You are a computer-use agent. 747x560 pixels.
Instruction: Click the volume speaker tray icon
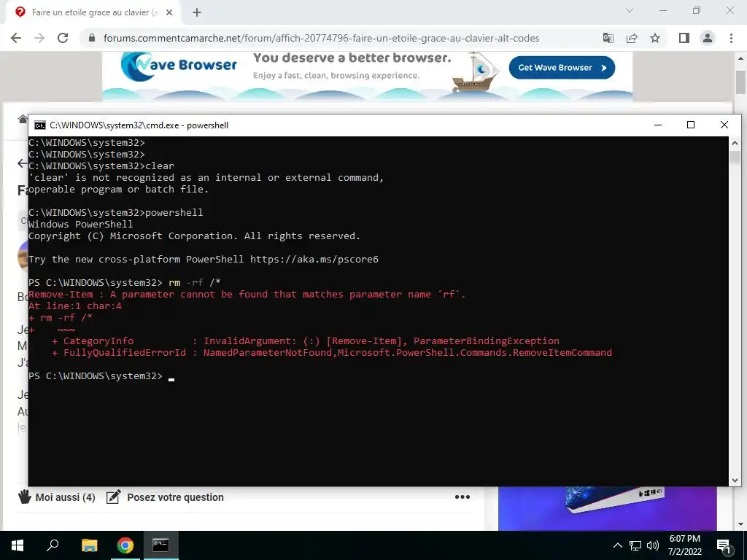click(x=653, y=545)
